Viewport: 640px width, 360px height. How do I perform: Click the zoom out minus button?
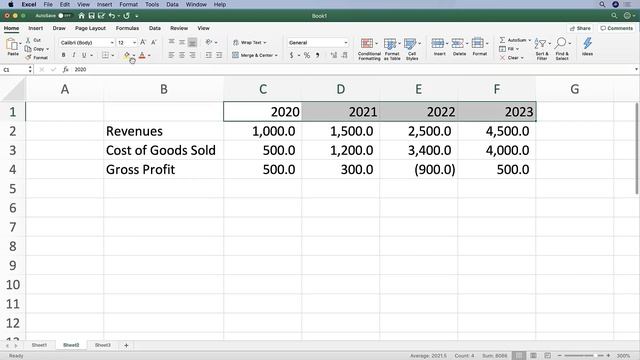(x=560, y=356)
